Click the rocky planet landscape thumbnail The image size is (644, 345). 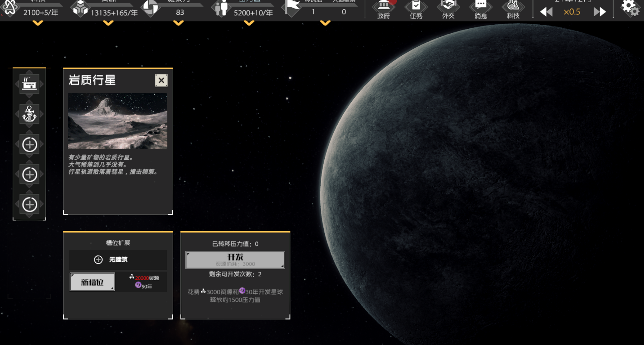pyautogui.click(x=117, y=121)
